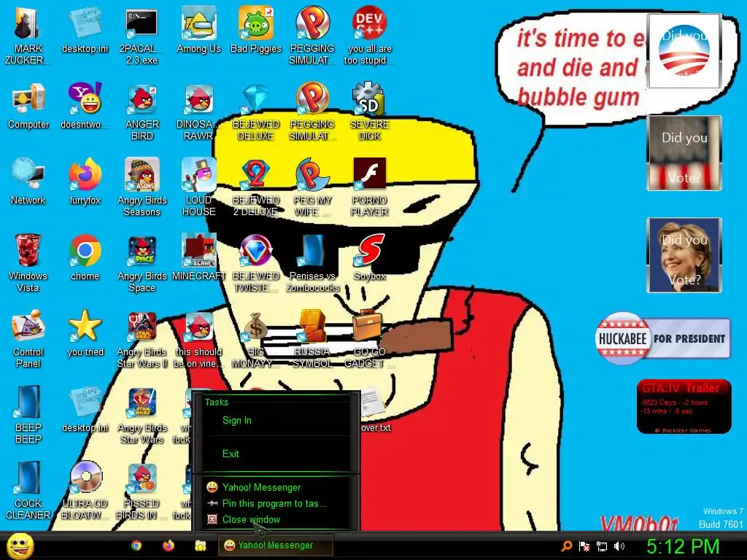Viewport: 747px width, 560px height.
Task: Open BEJEWED 2 DELUXE icon
Action: [256, 187]
